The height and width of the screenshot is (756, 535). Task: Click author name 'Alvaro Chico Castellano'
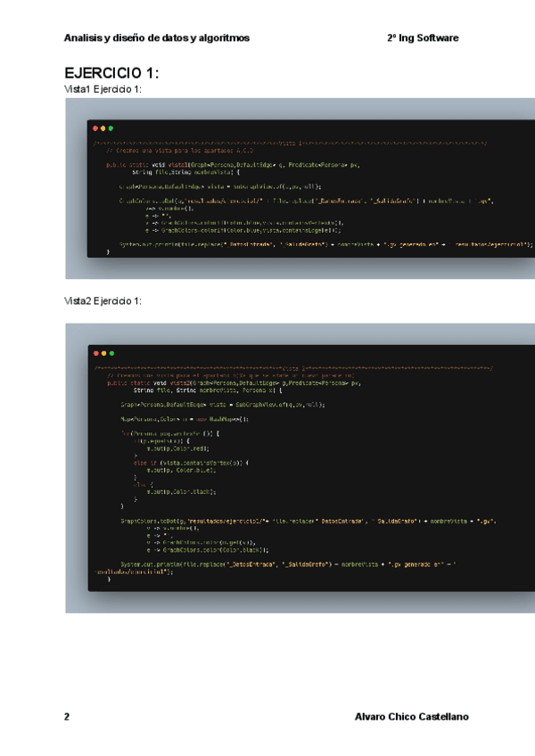411,717
